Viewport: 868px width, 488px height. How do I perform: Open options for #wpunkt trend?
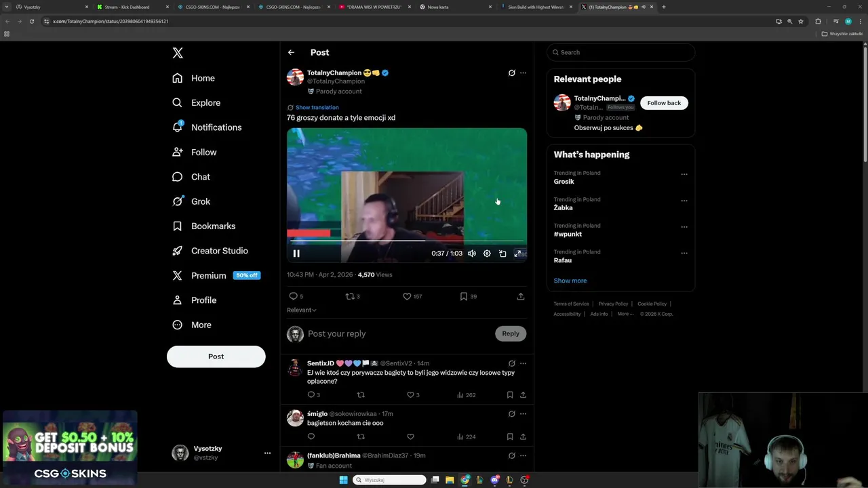(x=684, y=227)
